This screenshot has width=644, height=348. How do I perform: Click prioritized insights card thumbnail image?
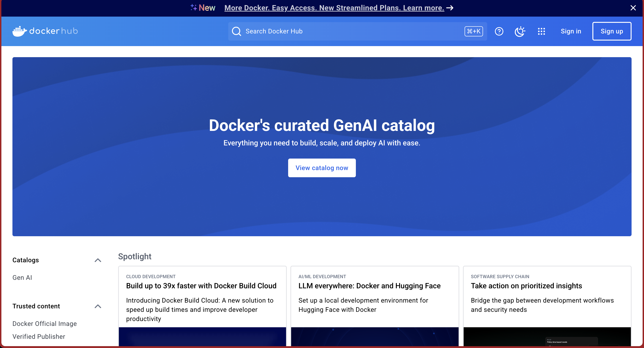(547, 337)
